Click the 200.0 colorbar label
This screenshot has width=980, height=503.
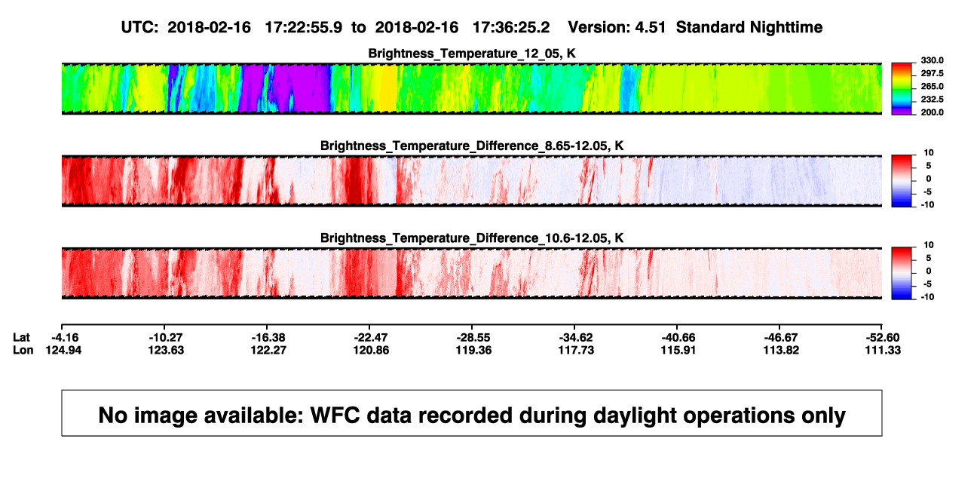point(931,112)
